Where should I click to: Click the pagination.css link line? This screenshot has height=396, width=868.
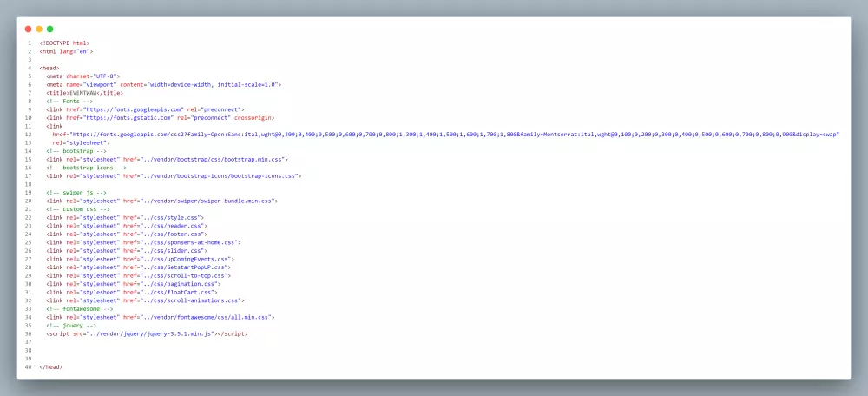tap(134, 284)
